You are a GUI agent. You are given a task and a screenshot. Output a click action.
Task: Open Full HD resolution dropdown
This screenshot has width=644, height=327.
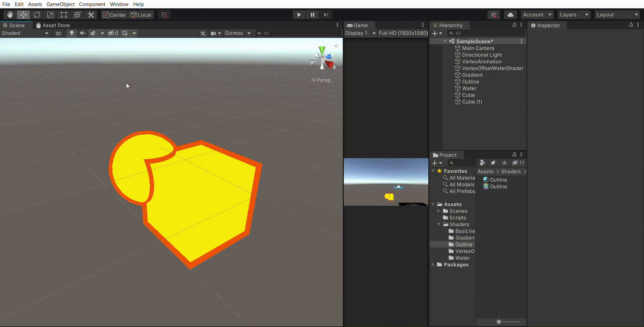(x=403, y=33)
